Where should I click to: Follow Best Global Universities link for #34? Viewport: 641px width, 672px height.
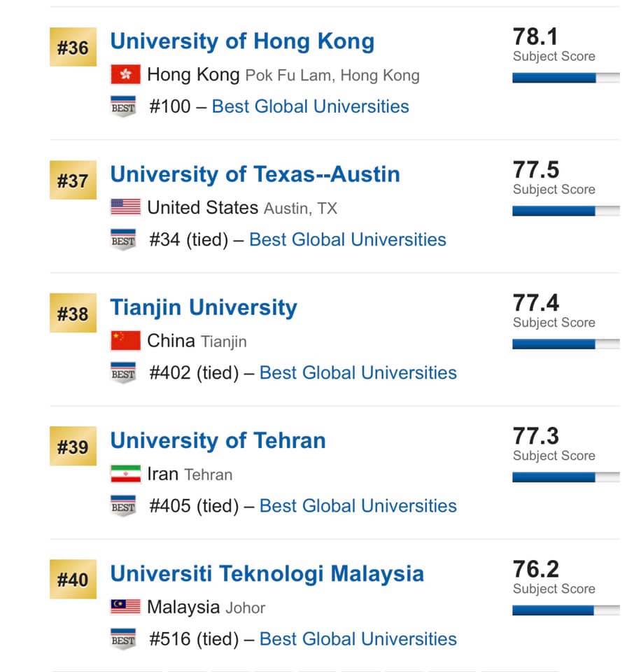point(348,239)
